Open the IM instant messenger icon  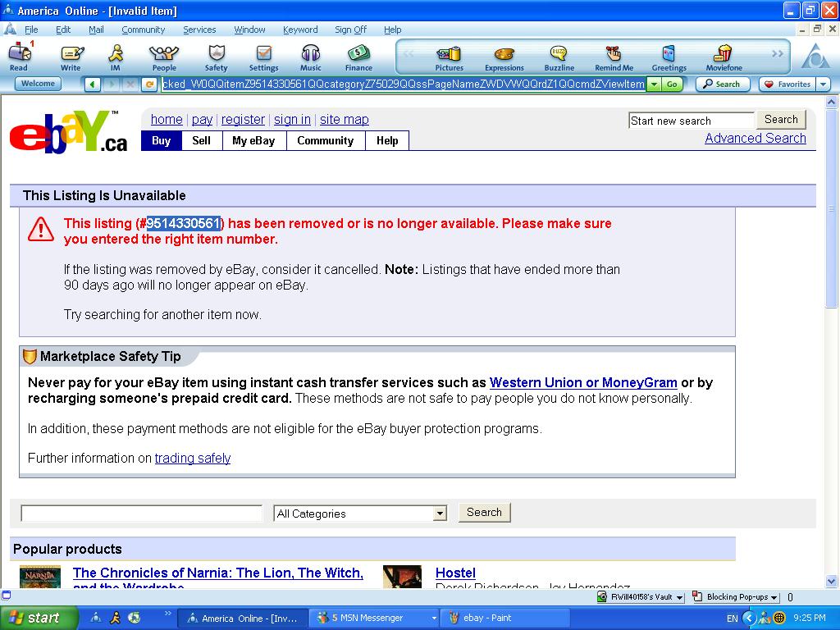[116, 57]
